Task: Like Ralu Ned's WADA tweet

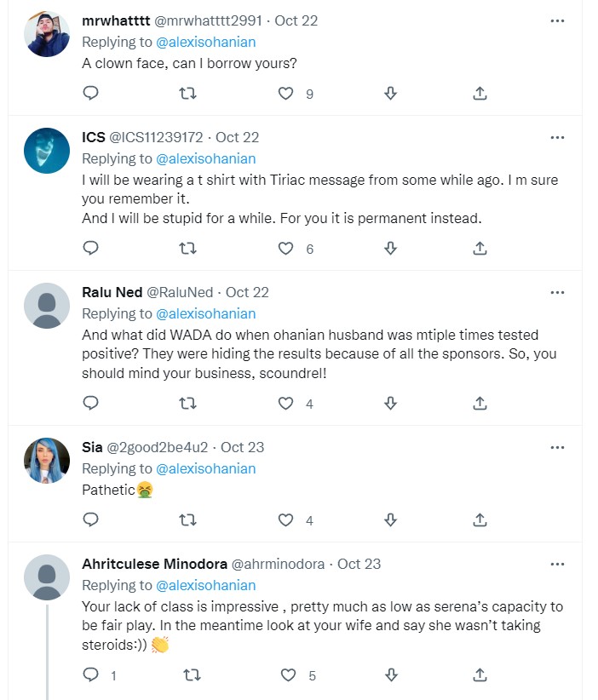Action: click(x=286, y=404)
